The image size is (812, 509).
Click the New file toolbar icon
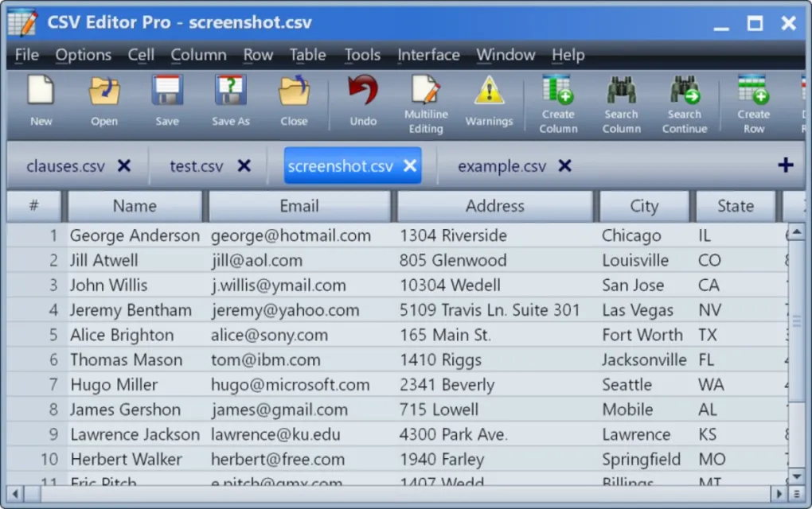coord(41,100)
